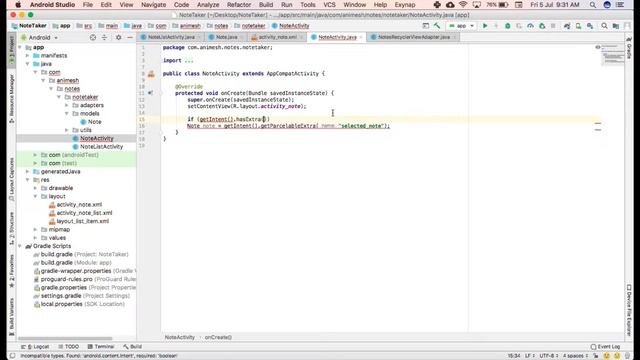Viewport: 640px width, 360px height.
Task: Sync project with Gradle files icon
Action: click(567, 26)
